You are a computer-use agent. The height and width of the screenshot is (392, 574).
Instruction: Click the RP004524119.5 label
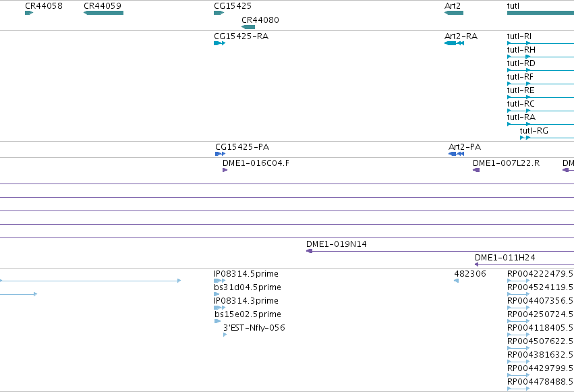540,287
